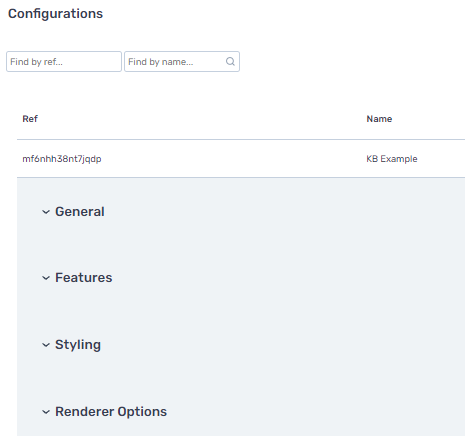Screen dimensions: 465x436
Task: Open the Features section heading
Action: 84,278
